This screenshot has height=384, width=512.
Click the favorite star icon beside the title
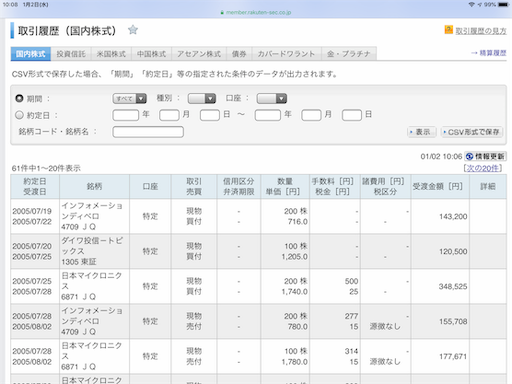coord(133,30)
